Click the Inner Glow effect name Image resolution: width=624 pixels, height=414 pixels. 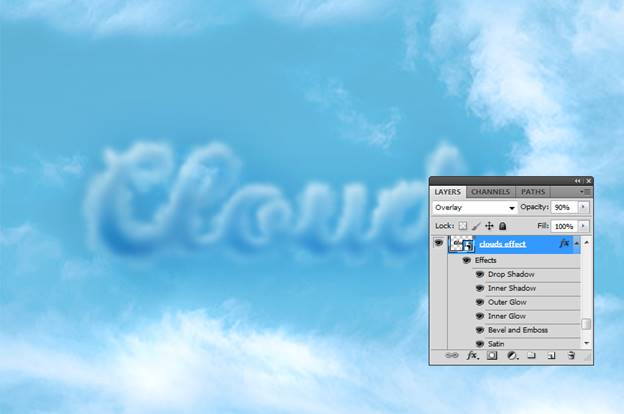(507, 316)
